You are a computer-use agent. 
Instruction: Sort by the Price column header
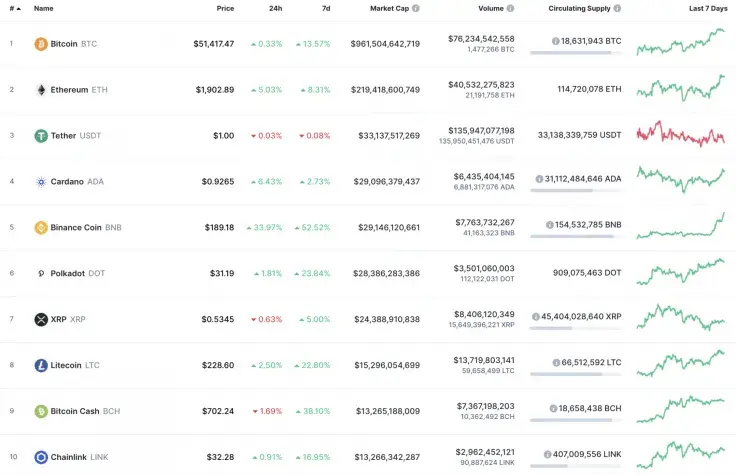coord(225,8)
